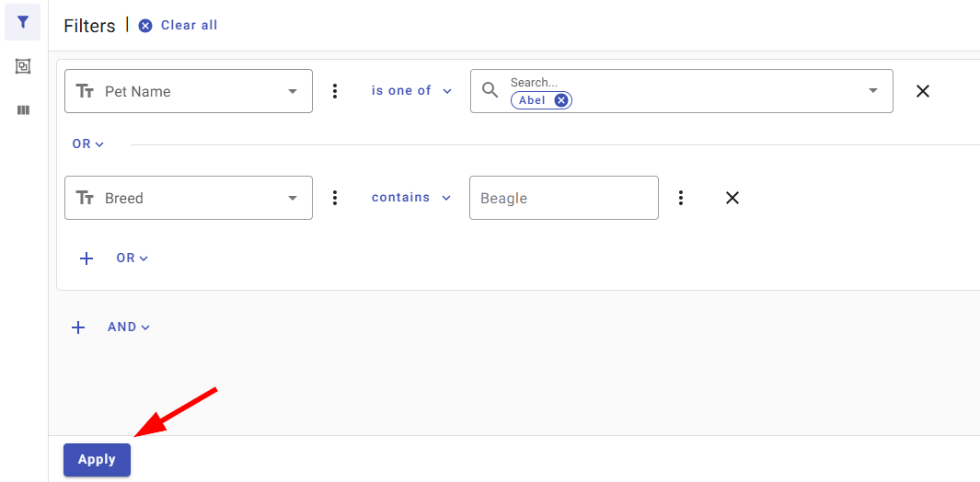Open the three-dot menu beside Pet Name
This screenshot has height=482, width=980.
coord(335,91)
